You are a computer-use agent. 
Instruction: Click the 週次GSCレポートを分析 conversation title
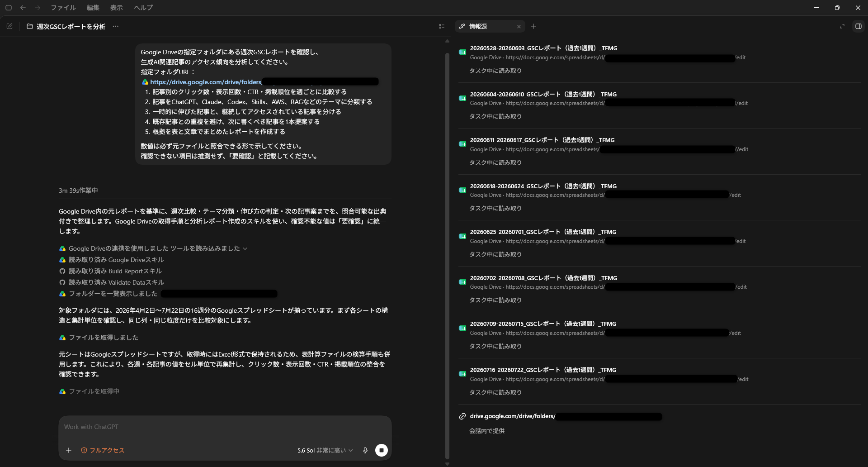click(71, 27)
